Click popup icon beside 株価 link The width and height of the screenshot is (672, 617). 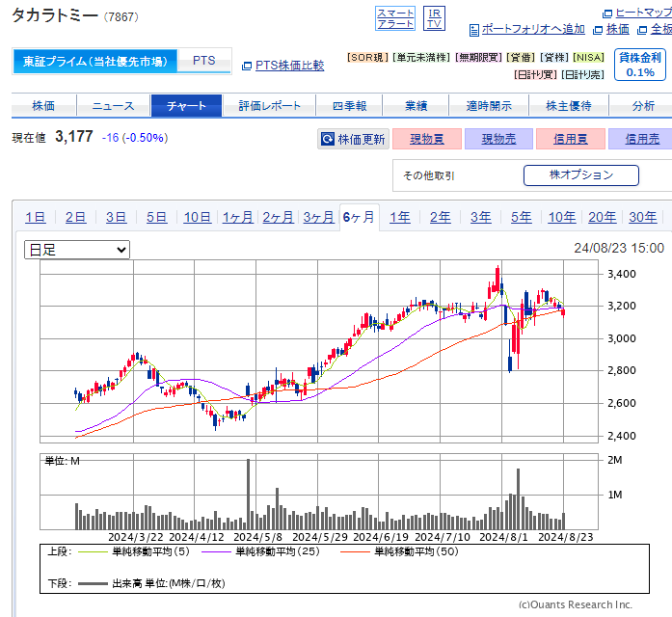pyautogui.click(x=598, y=30)
